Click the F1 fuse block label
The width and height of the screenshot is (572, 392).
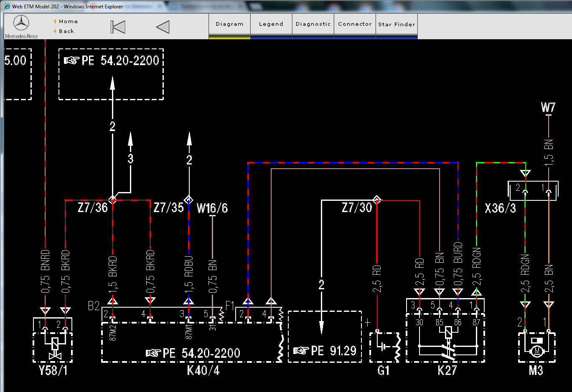point(229,306)
